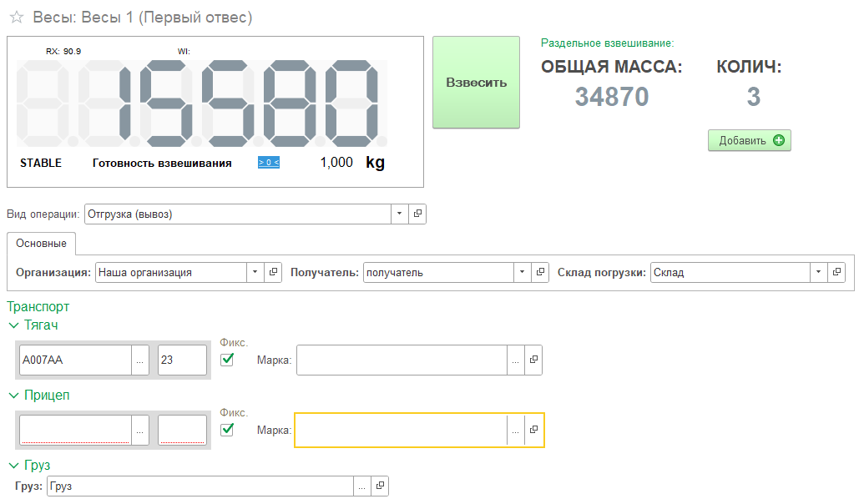Open the Склад погрузки dropdown arrow
The width and height of the screenshot is (859, 504).
tap(818, 273)
